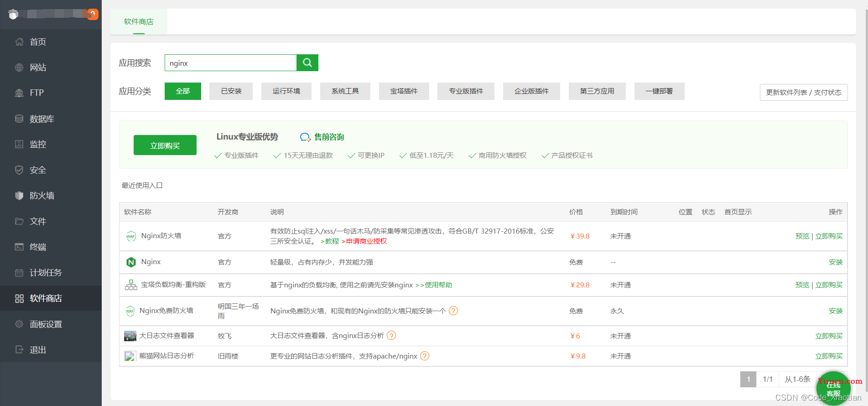Open 面板设置 in the sidebar menu

click(51, 324)
